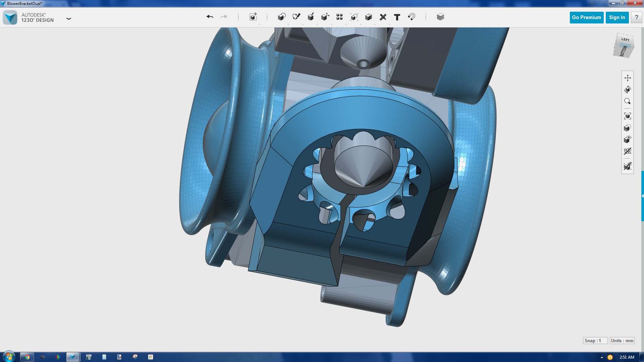Toggle solids visibility eye icon
The height and width of the screenshot is (362, 644).
coord(628,139)
